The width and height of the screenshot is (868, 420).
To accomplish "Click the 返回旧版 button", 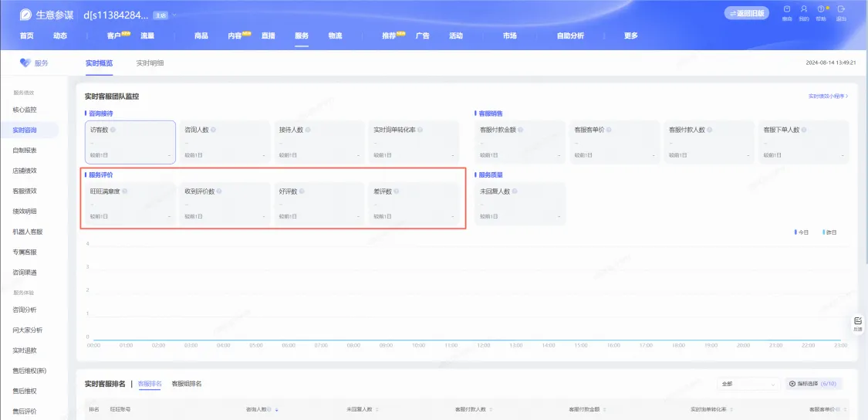I will [746, 13].
